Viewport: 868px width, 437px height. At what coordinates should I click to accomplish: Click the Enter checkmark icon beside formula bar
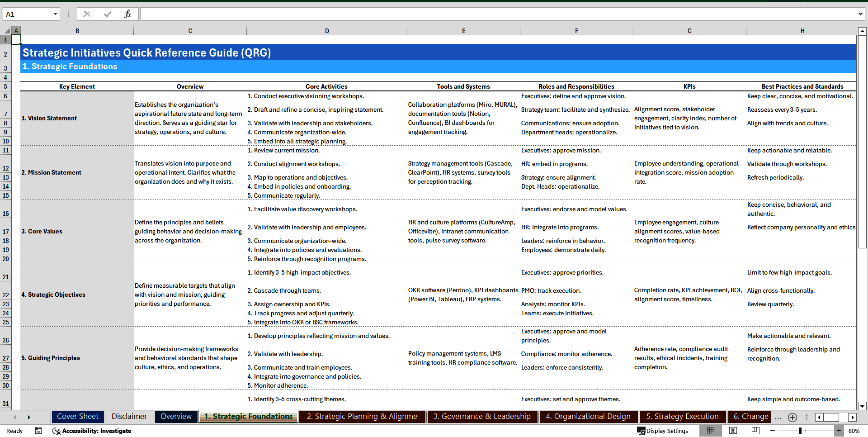[107, 14]
